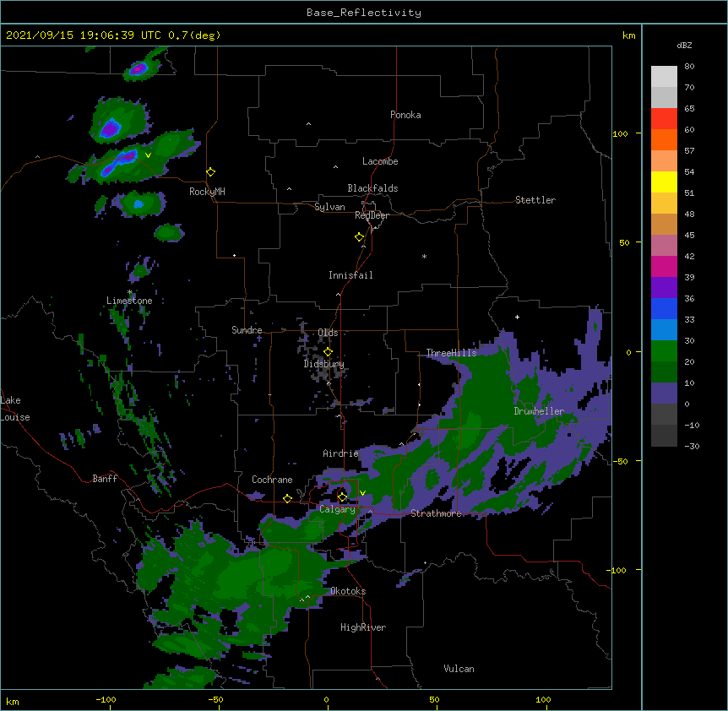The image size is (728, 711).
Task: Click the red 60 dBZ legend swatch
Action: 664,118
